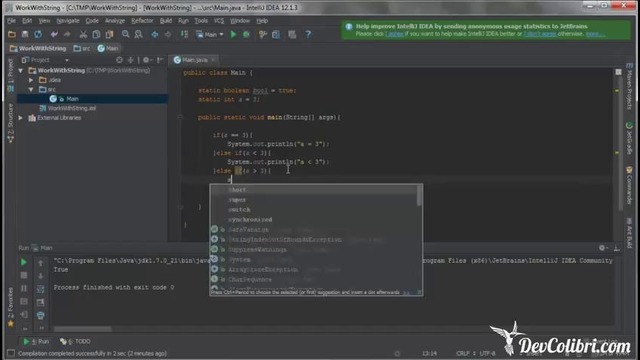Image resolution: width=640 pixels, height=360 pixels.
Task: Click collapse all icon in Project panel
Action: point(131,60)
